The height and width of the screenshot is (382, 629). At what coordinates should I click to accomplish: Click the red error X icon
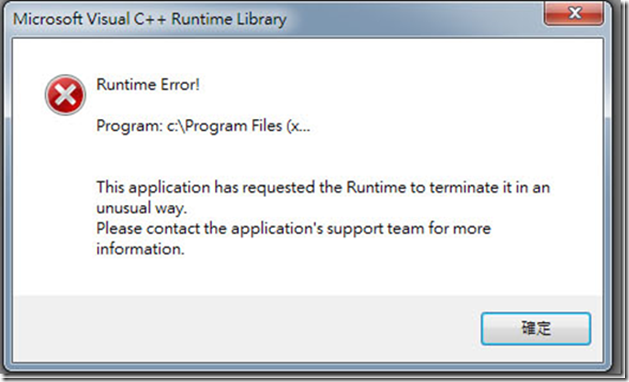pyautogui.click(x=65, y=95)
